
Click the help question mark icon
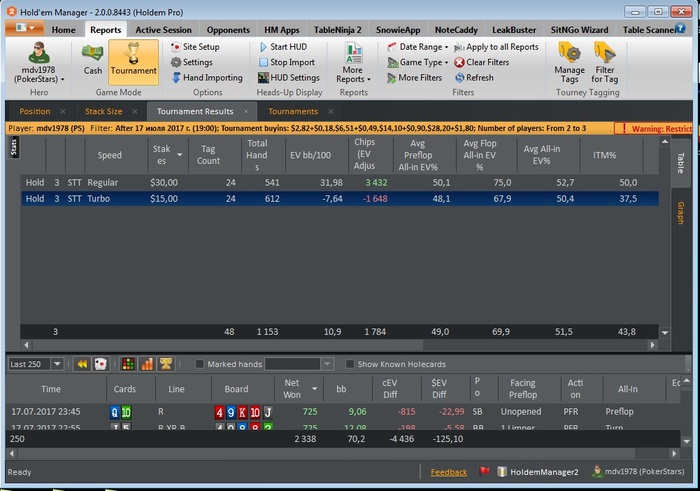680,28
